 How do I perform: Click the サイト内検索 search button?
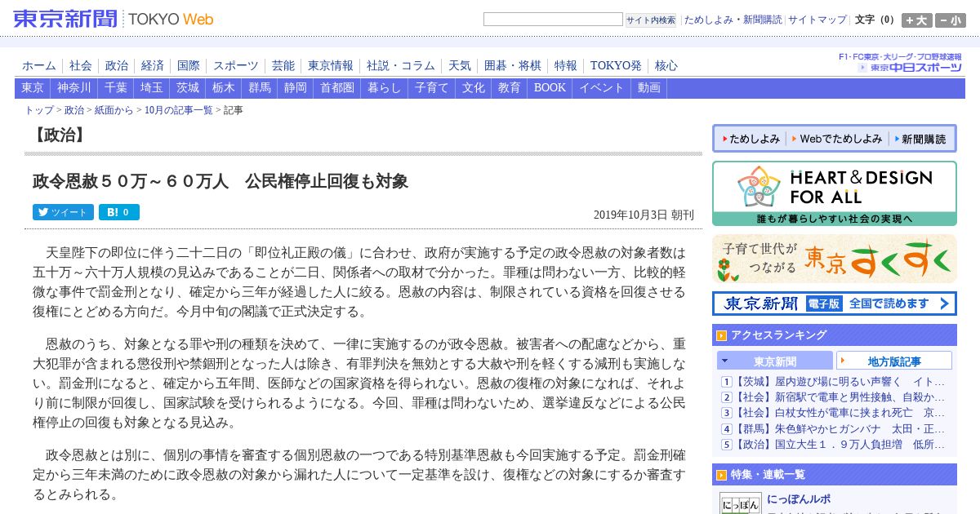click(x=651, y=20)
